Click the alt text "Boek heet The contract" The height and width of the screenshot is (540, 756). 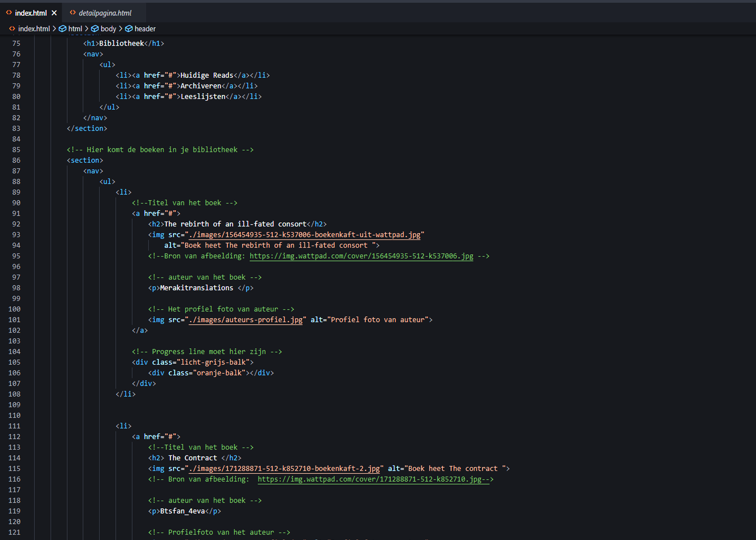[x=453, y=468]
